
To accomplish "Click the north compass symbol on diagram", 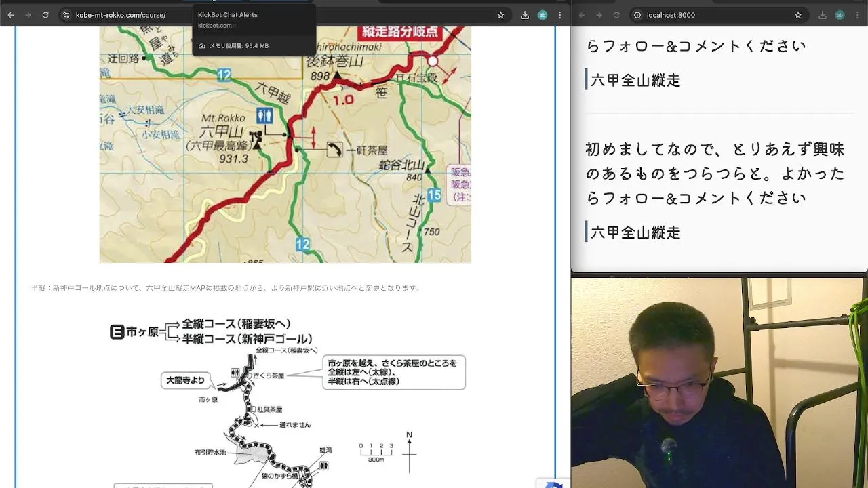I will pos(410,451).
